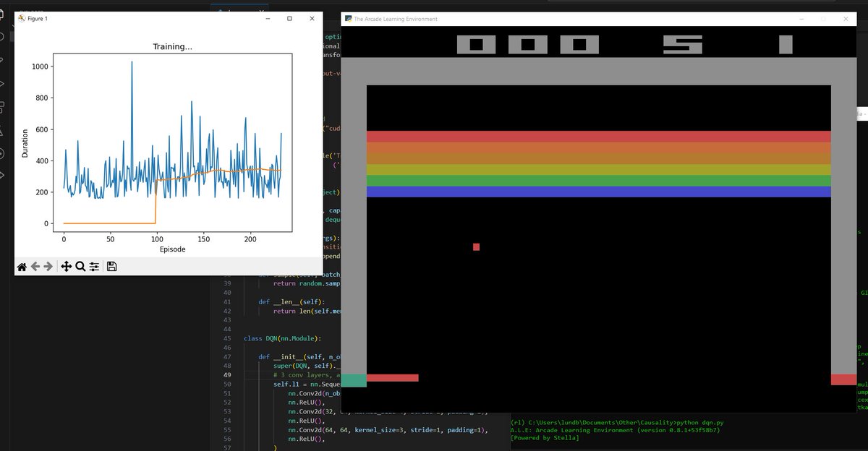Select the Zoom to rectangle magnifier tool

[x=80, y=267]
